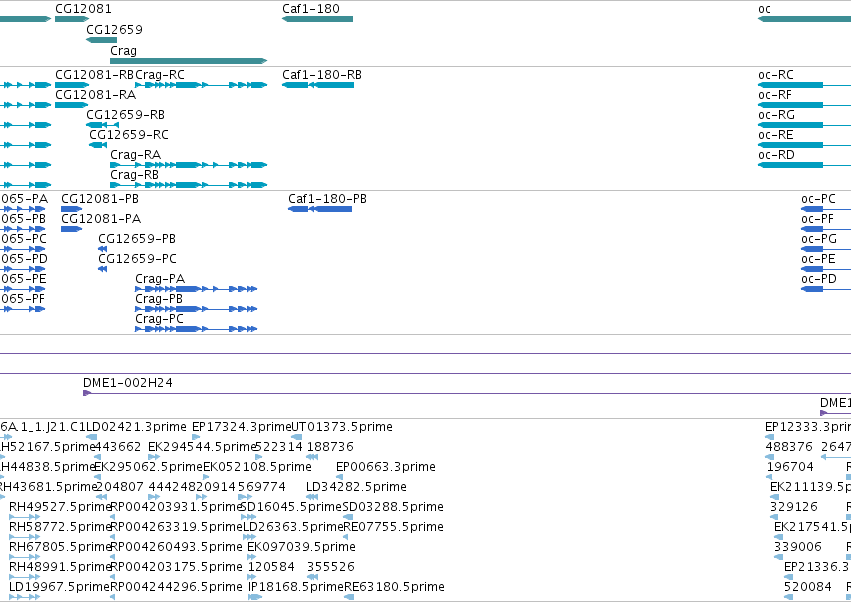Click the CG12081 gene label

pos(84,9)
